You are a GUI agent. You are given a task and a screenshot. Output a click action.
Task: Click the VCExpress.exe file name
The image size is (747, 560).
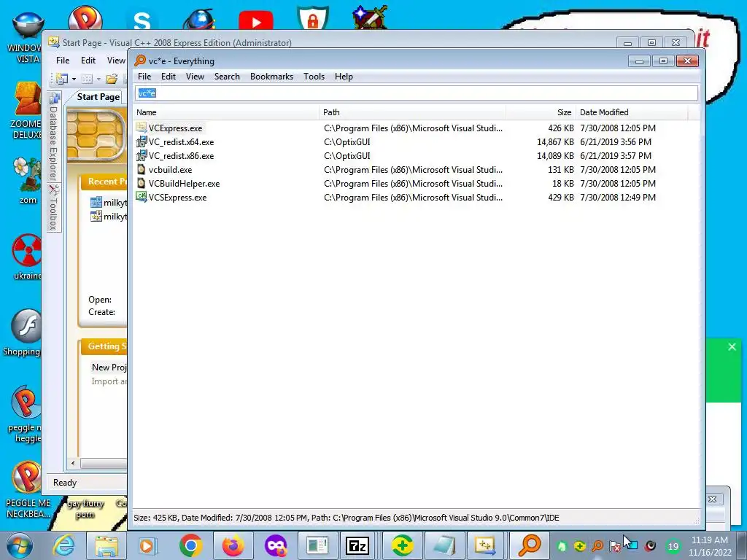coord(175,128)
